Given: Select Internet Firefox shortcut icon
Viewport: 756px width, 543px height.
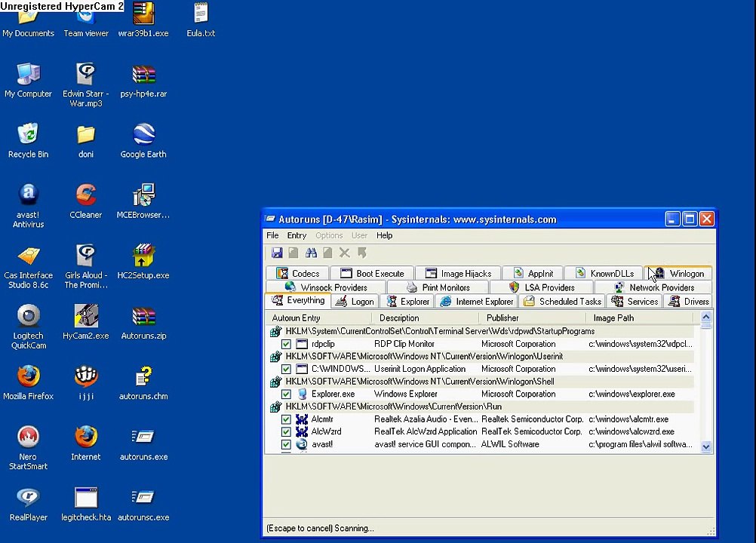Looking at the screenshot, I should point(85,443).
